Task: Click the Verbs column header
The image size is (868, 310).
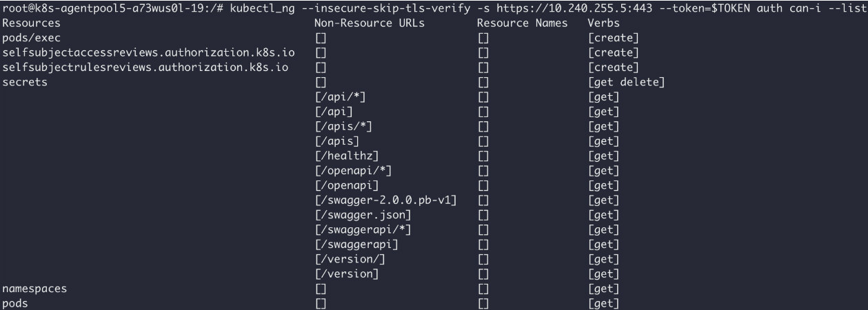Action: tap(604, 23)
